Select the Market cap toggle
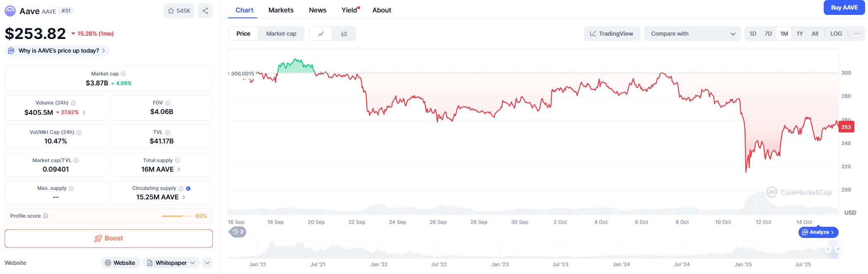Screen dimensions: 868x274 click(281, 34)
